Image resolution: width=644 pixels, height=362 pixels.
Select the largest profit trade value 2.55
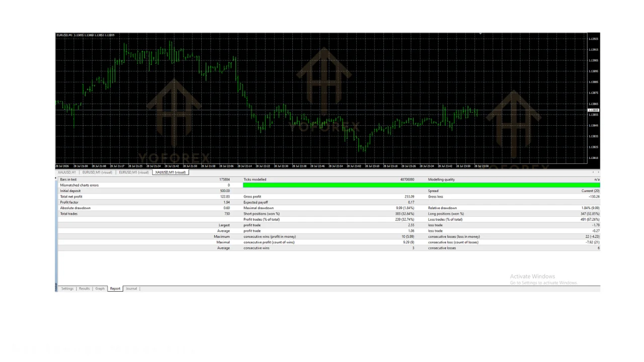[411, 225]
